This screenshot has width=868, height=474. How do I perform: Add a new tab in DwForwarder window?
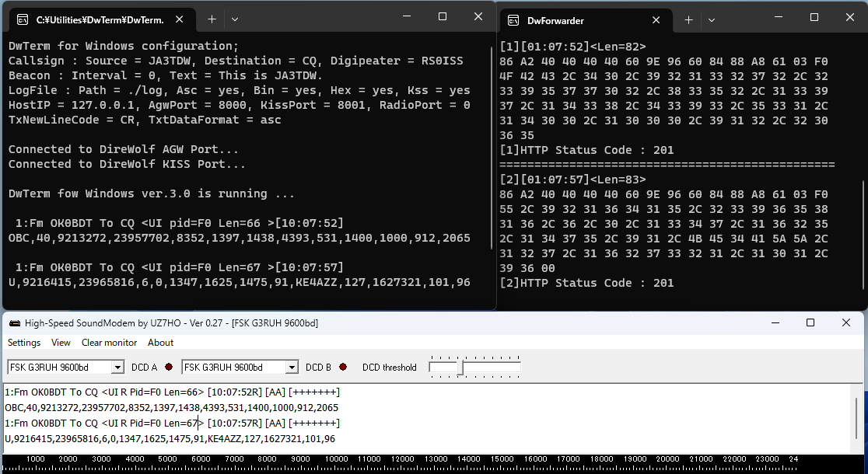point(688,20)
